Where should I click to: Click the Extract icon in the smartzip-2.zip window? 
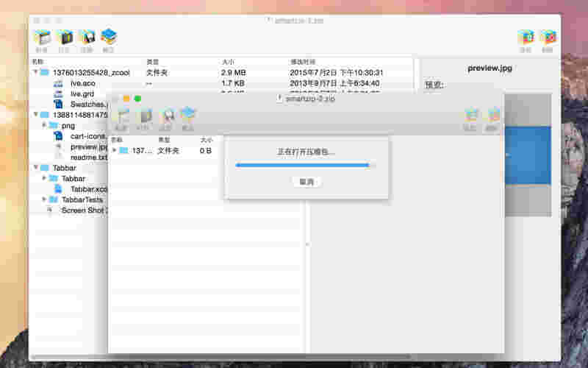point(188,116)
